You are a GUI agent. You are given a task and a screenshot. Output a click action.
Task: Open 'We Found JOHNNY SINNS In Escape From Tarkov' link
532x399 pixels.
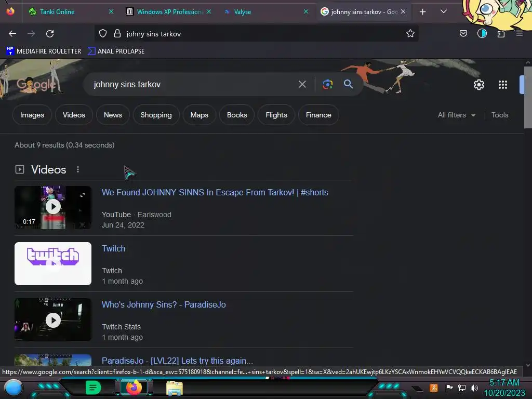tap(215, 192)
